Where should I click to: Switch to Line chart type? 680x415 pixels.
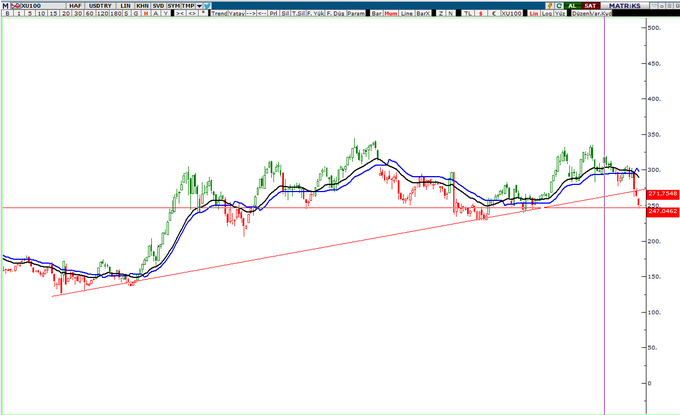pos(407,13)
